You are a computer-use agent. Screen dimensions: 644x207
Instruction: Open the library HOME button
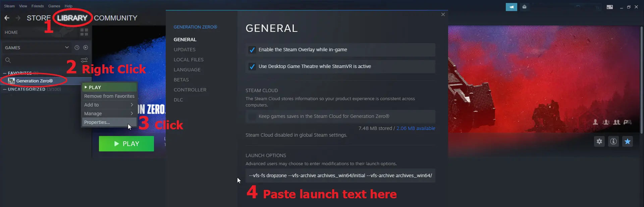click(x=11, y=32)
